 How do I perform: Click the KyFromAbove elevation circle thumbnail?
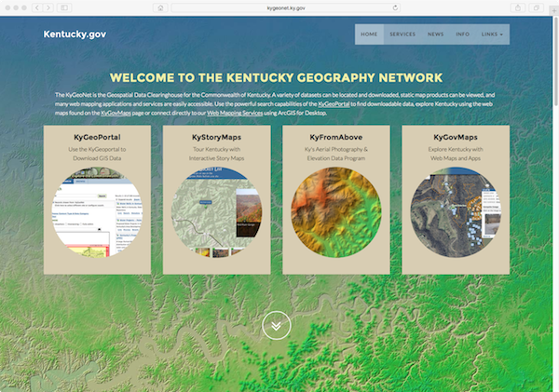(336, 212)
